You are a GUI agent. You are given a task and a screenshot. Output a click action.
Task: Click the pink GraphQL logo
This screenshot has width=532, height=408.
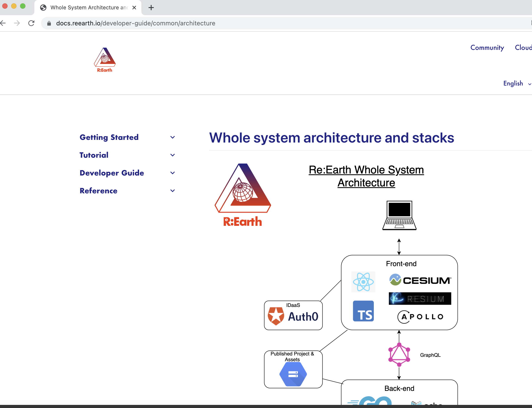[x=399, y=355]
